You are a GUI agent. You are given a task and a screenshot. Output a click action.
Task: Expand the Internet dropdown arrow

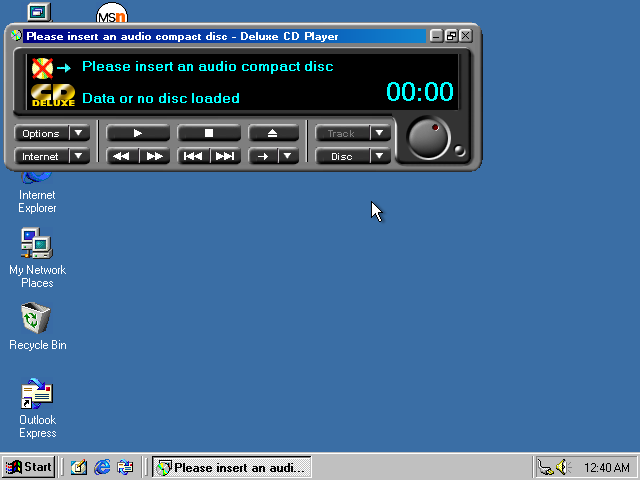[x=79, y=156]
